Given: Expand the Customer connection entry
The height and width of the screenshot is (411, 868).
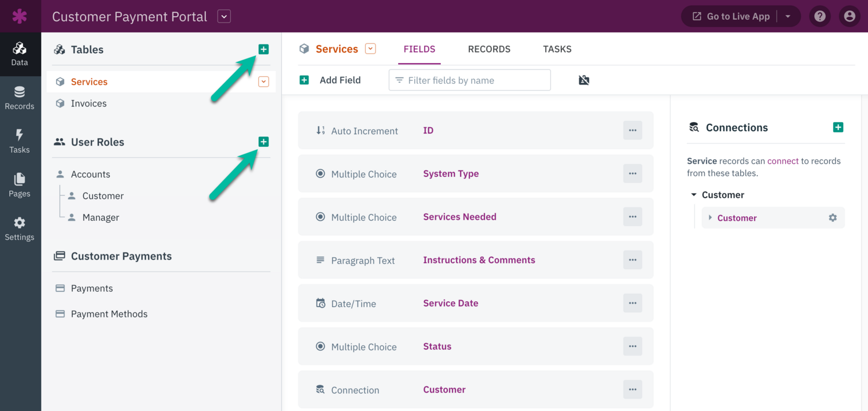Looking at the screenshot, I should pos(711,218).
